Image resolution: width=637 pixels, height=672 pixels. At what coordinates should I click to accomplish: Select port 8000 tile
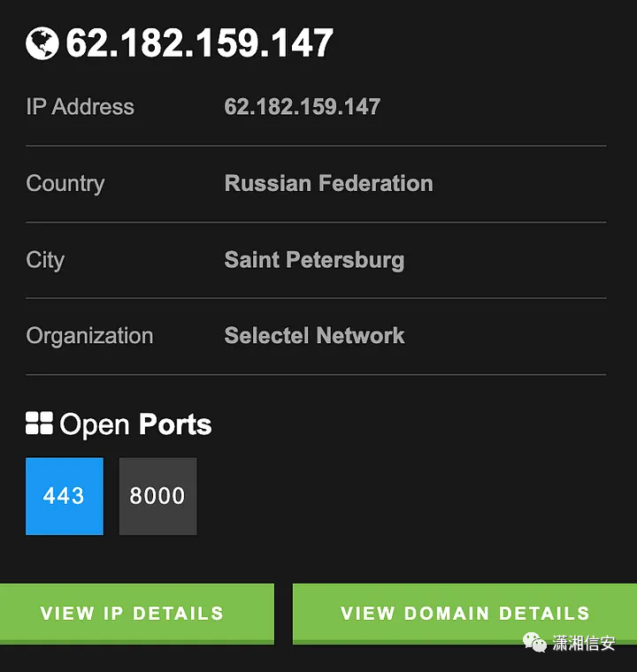157,496
